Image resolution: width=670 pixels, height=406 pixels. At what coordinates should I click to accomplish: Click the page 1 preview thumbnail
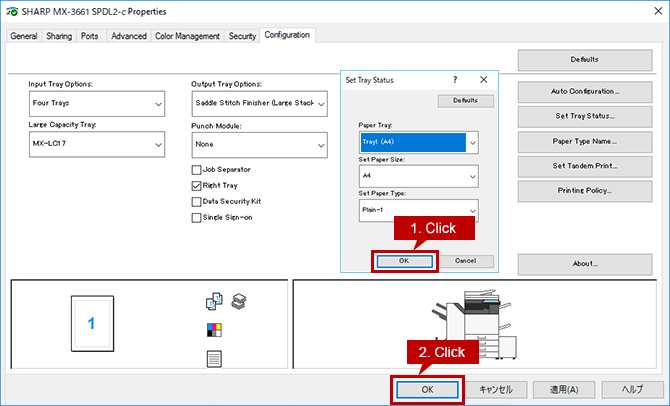point(92,324)
